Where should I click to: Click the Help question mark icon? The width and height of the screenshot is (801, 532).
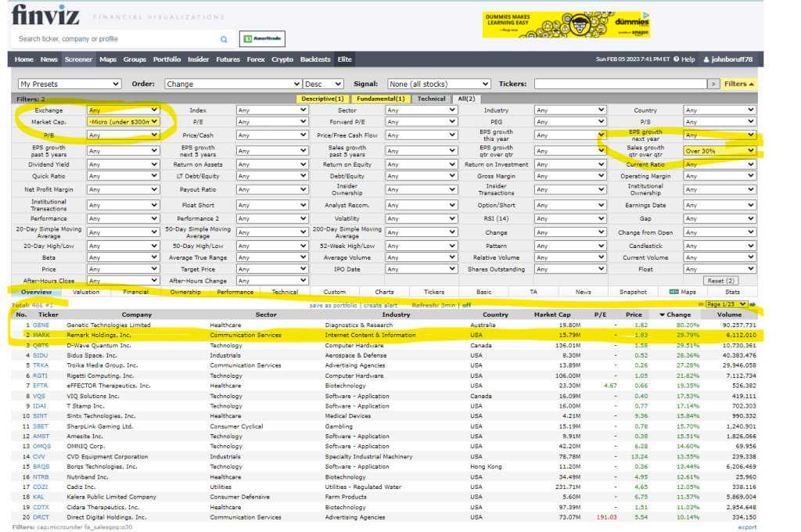[676, 59]
